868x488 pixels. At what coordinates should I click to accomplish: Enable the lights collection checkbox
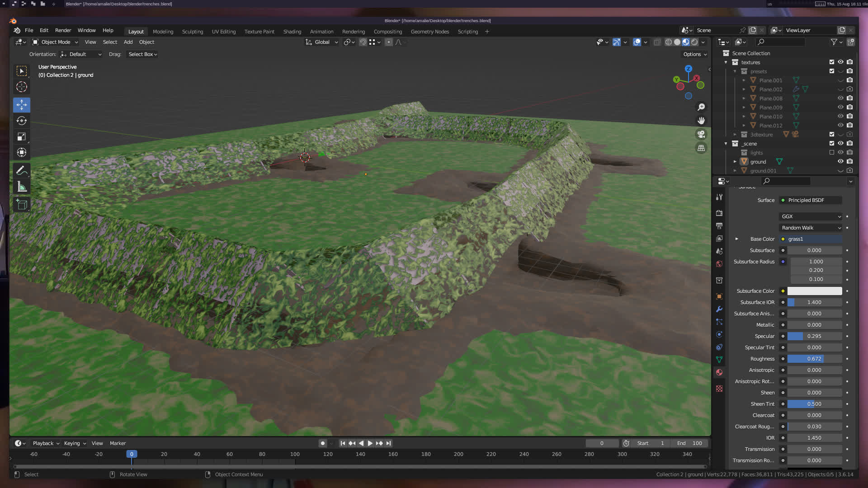point(831,152)
